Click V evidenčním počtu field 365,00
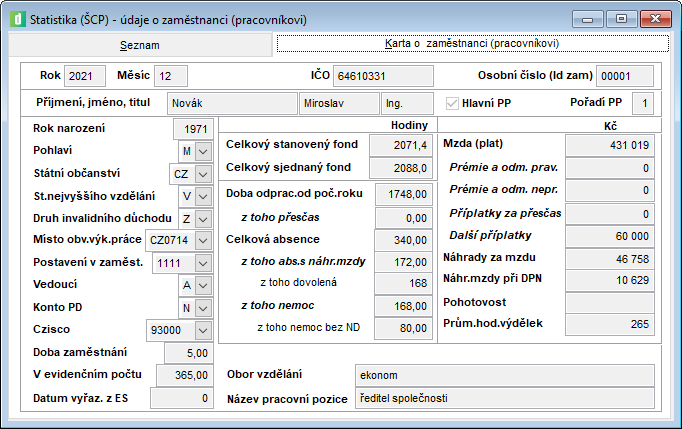The width and height of the screenshot is (682, 429). click(x=185, y=375)
